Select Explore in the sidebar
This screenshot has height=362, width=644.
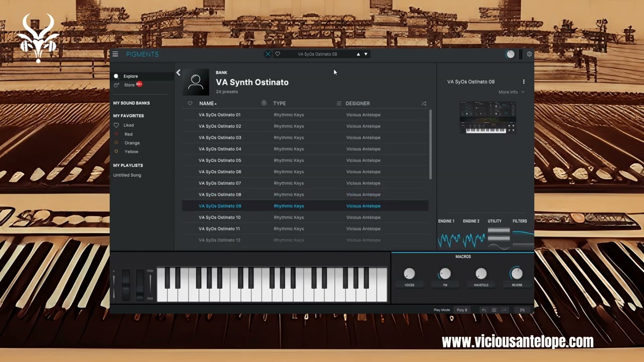(130, 76)
